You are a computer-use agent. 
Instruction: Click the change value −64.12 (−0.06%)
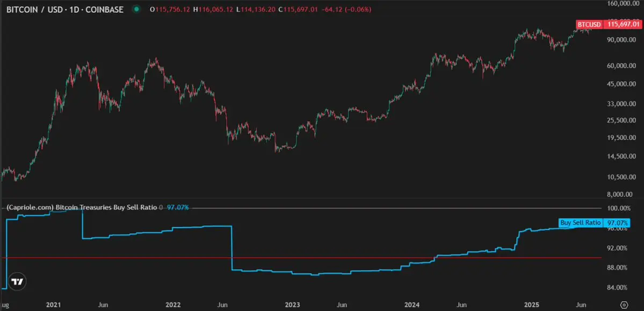347,10
